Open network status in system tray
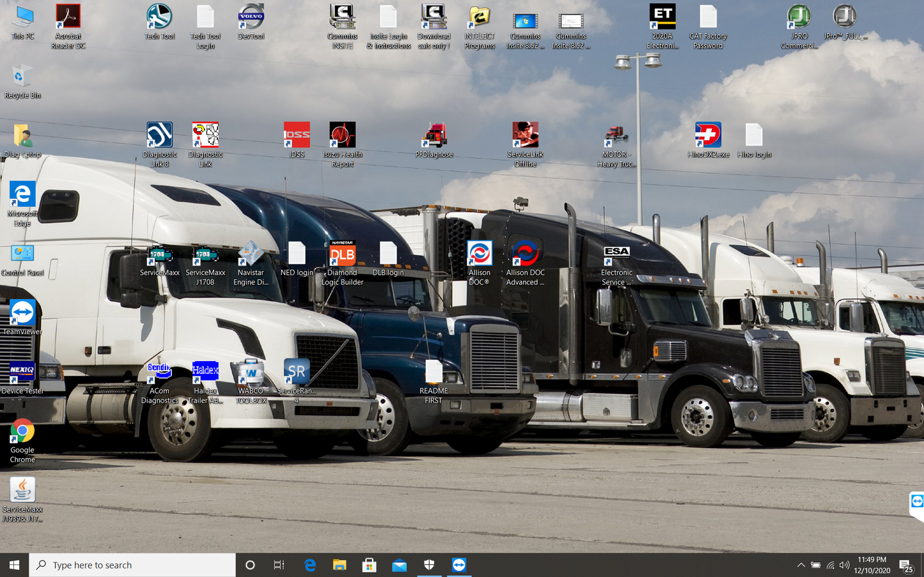The height and width of the screenshot is (577, 924). click(x=830, y=565)
